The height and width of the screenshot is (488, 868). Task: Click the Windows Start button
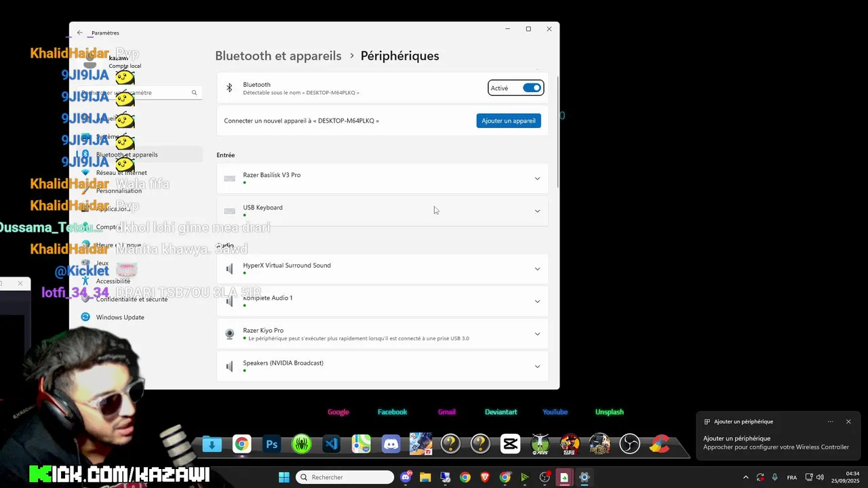point(284,477)
